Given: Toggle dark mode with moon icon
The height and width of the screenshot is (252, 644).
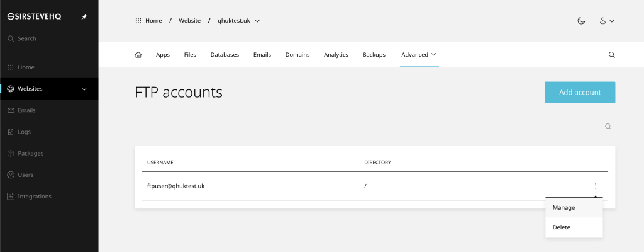Looking at the screenshot, I should 581,21.
